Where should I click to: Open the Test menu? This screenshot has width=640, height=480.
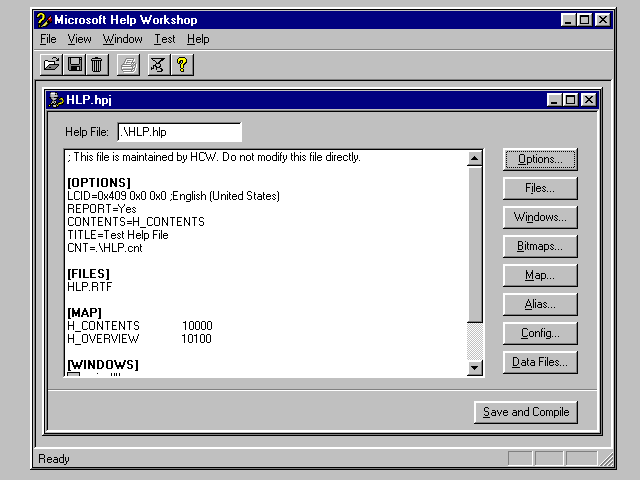click(164, 39)
